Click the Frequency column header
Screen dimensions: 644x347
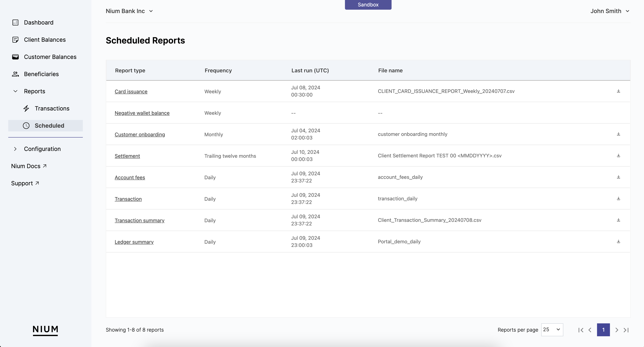tap(218, 70)
